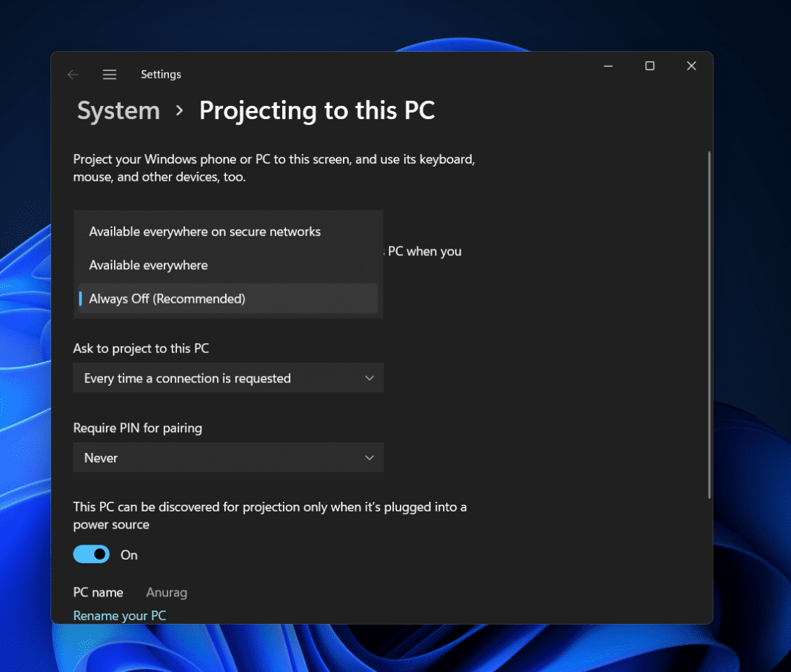Click the highlighted selection bar beside "Always Off"
Screen dimensions: 791x672
click(80, 298)
